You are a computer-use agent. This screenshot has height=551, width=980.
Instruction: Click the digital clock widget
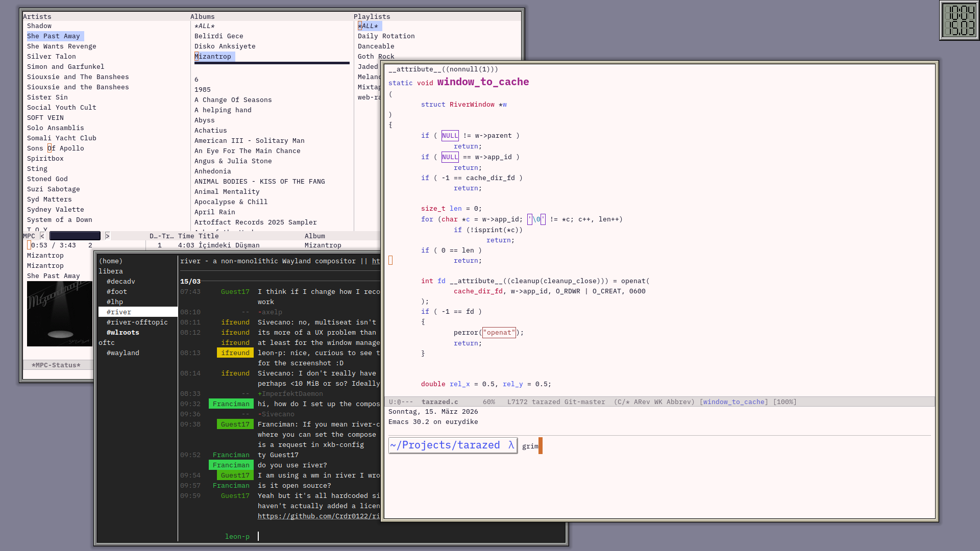[x=959, y=20]
